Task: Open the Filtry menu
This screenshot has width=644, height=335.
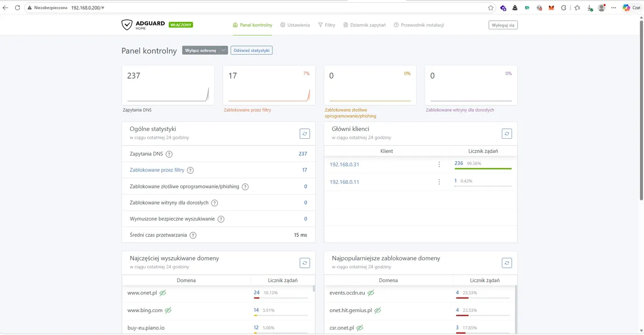Action: pos(327,25)
